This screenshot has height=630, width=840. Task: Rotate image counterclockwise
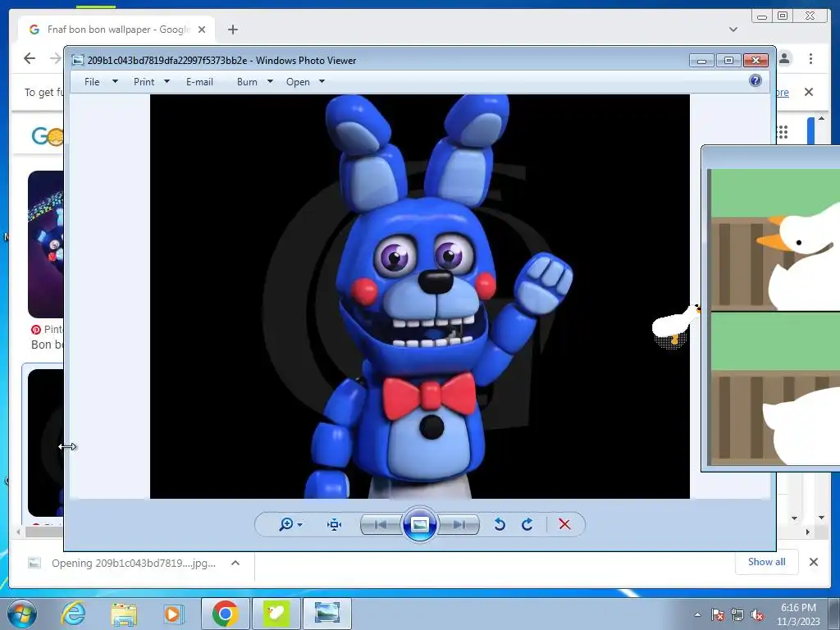500,524
